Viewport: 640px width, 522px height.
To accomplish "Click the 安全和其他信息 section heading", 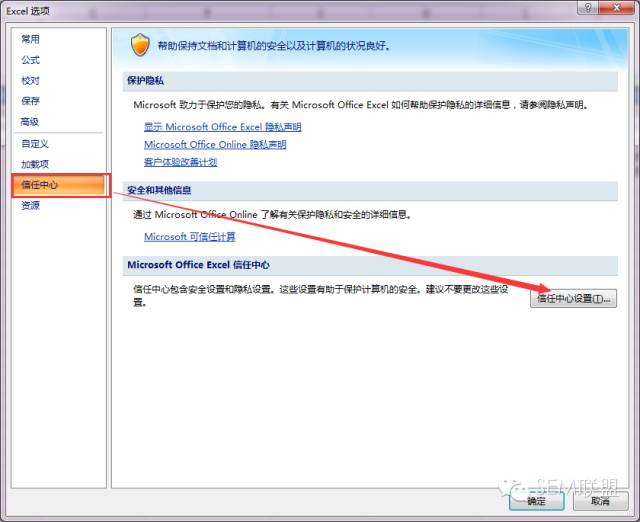I will click(159, 190).
